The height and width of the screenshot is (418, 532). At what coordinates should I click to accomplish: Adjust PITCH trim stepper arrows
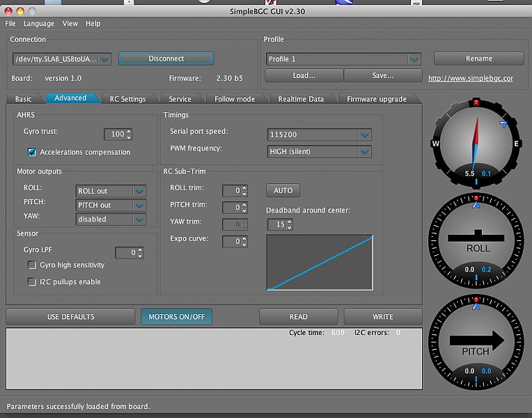click(x=244, y=208)
